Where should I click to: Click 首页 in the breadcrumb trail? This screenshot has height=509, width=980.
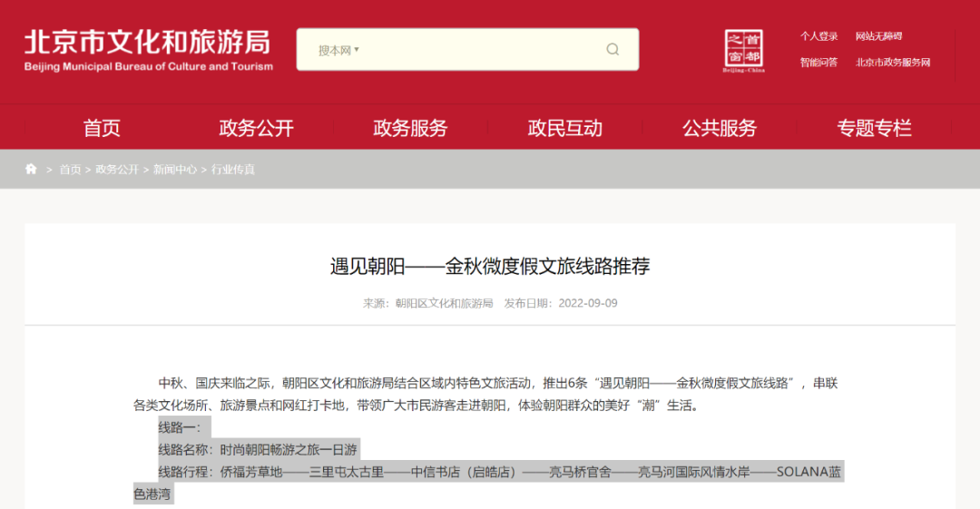[70, 170]
